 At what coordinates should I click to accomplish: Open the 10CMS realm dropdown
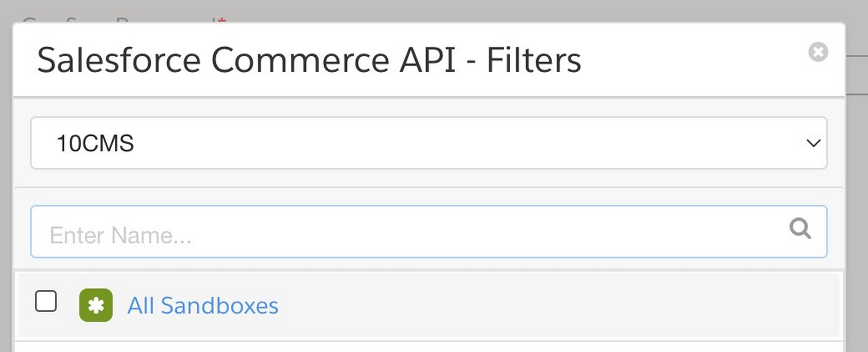(428, 143)
